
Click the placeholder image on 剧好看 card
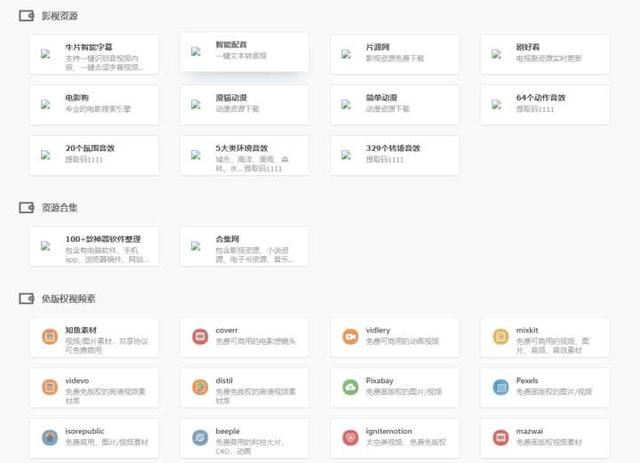[496, 54]
